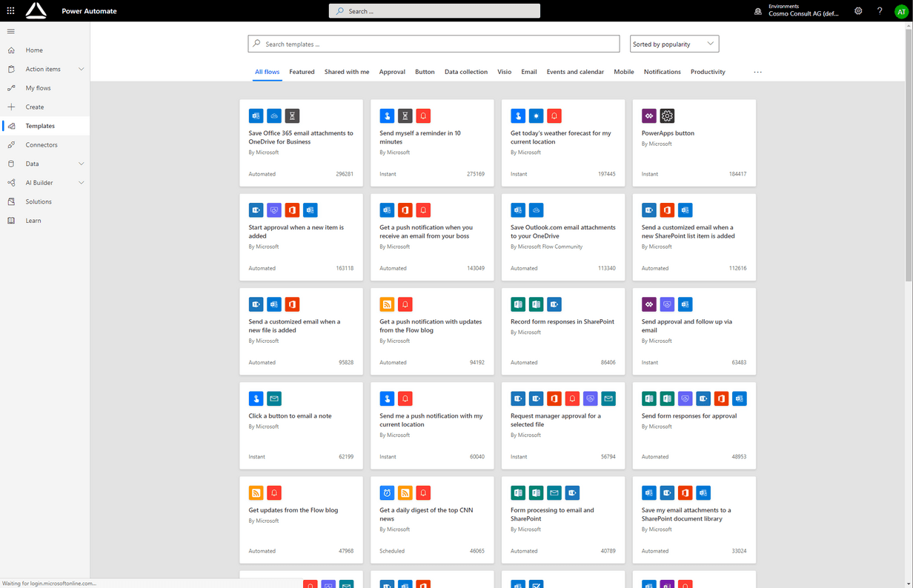Image resolution: width=913 pixels, height=588 pixels.
Task: Expand the AI Builder menu chevron
Action: tap(81, 183)
